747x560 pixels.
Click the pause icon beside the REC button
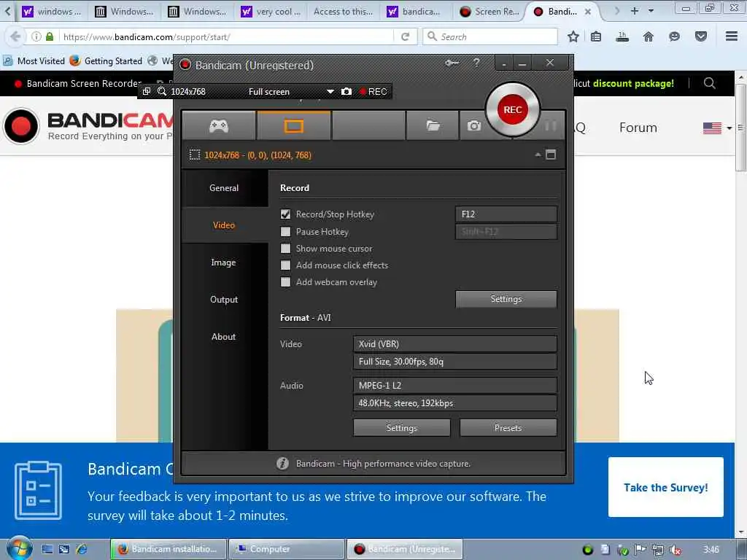click(550, 125)
